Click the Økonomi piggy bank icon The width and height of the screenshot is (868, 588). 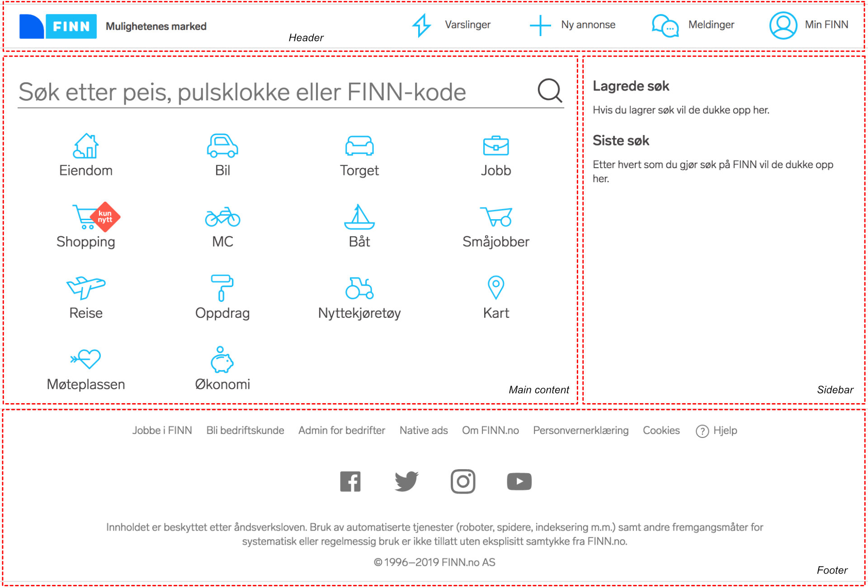(x=222, y=359)
